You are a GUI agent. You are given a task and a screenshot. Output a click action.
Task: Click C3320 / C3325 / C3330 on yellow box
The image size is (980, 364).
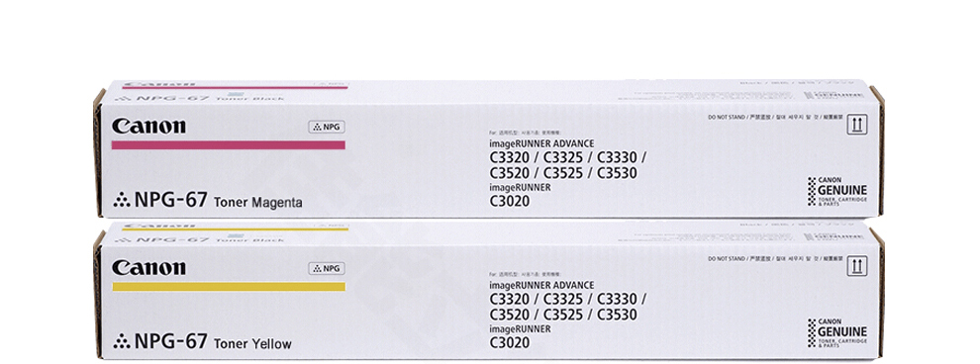point(568,299)
